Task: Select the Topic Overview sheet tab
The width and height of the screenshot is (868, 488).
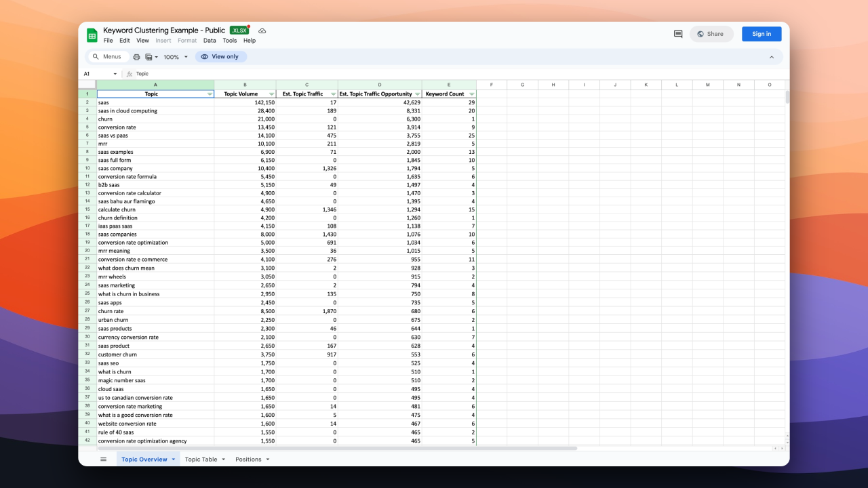Action: 144,460
